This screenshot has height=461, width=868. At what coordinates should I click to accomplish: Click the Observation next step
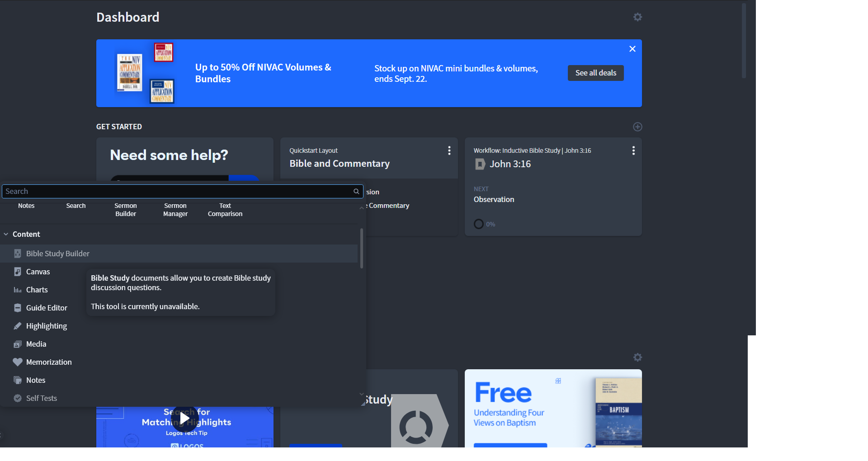coord(494,199)
